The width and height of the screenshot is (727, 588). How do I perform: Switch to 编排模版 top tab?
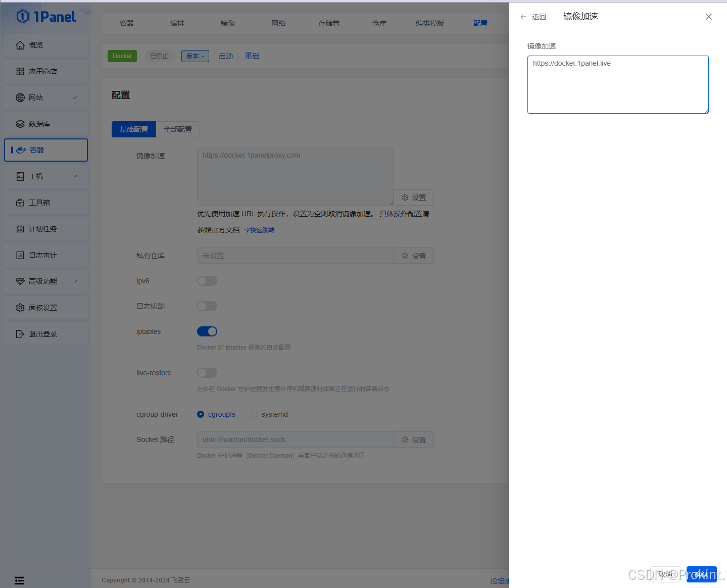(430, 23)
